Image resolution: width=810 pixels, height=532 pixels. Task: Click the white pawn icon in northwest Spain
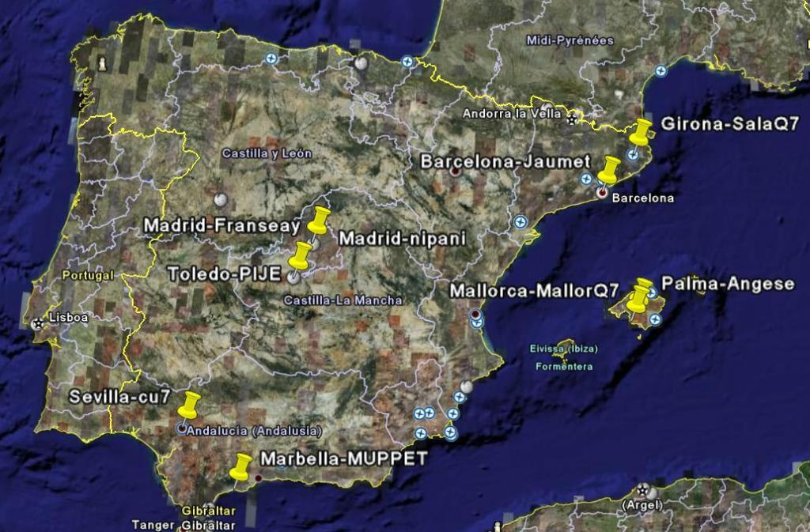click(101, 62)
